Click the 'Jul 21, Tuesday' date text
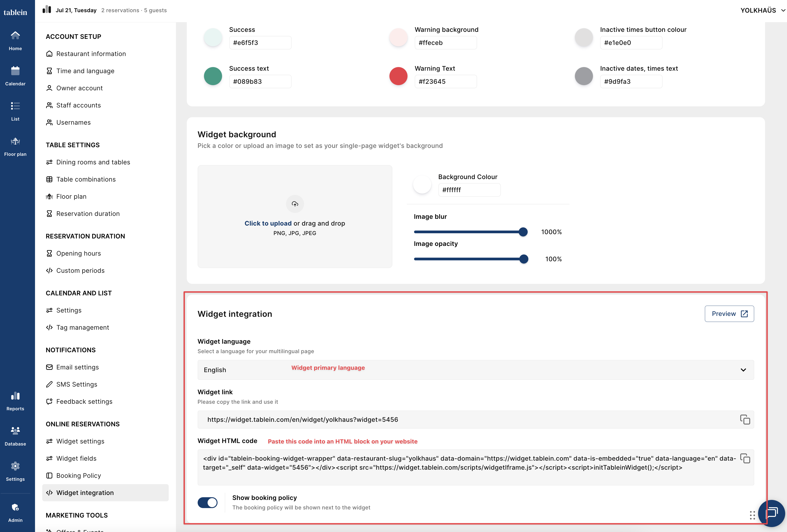This screenshot has width=787, height=532. click(x=76, y=10)
